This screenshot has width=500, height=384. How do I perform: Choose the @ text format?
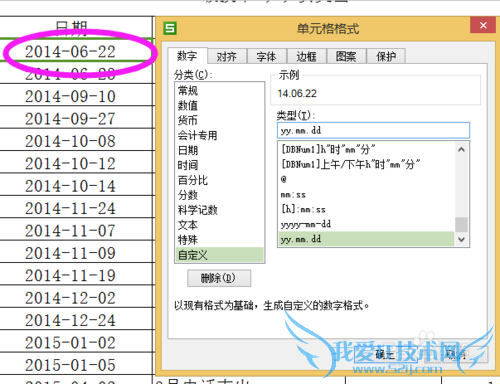tap(366, 179)
